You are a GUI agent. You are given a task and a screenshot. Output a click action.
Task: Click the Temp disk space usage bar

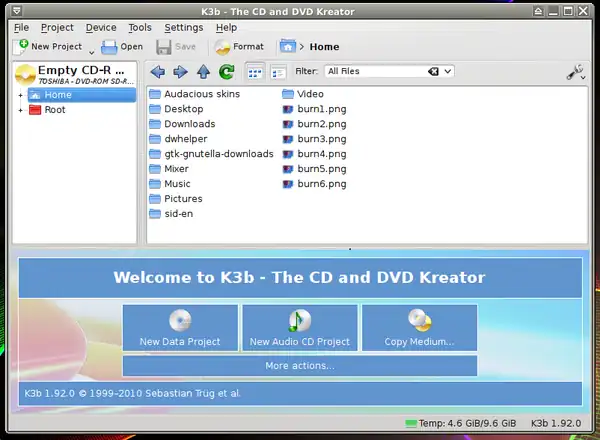click(411, 424)
